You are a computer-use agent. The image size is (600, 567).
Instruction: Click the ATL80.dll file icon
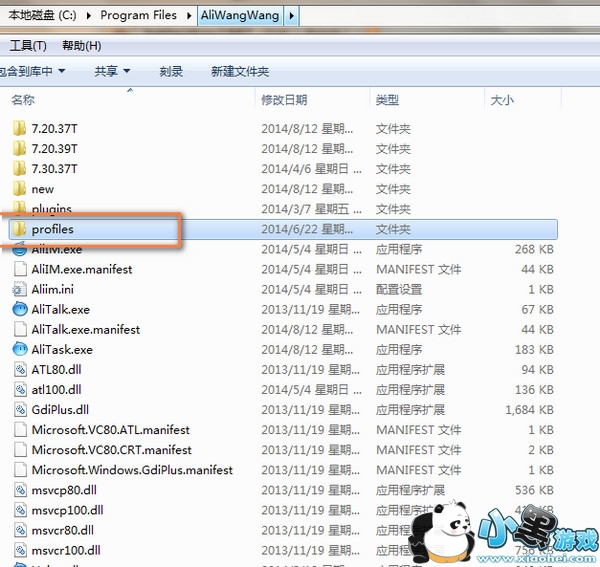point(20,370)
